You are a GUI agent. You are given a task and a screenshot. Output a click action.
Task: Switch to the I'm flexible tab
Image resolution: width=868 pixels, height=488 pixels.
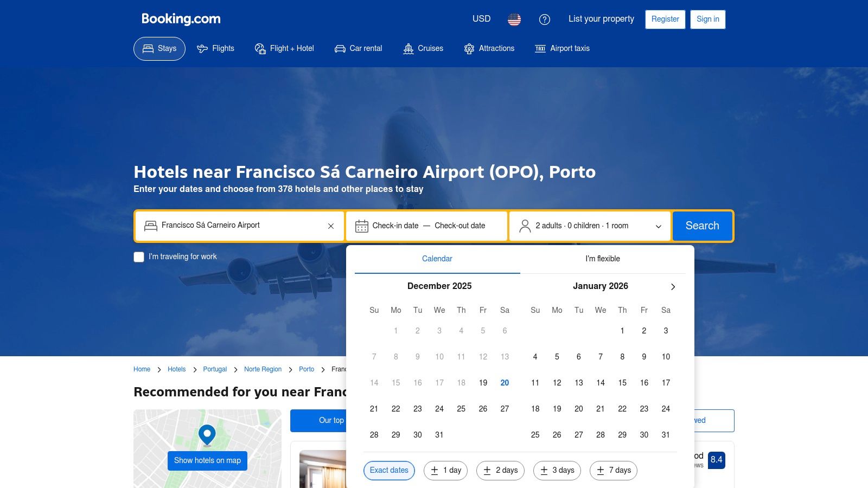603,259
